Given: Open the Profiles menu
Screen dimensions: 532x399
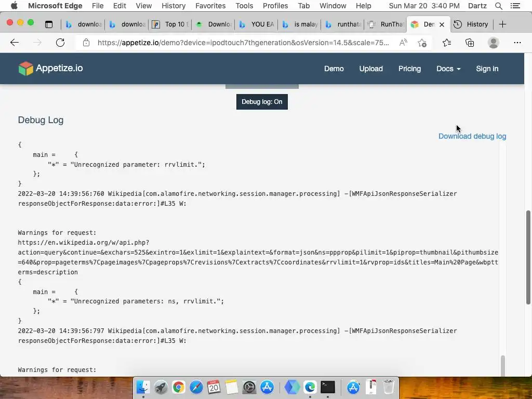Looking at the screenshot, I should [x=275, y=6].
